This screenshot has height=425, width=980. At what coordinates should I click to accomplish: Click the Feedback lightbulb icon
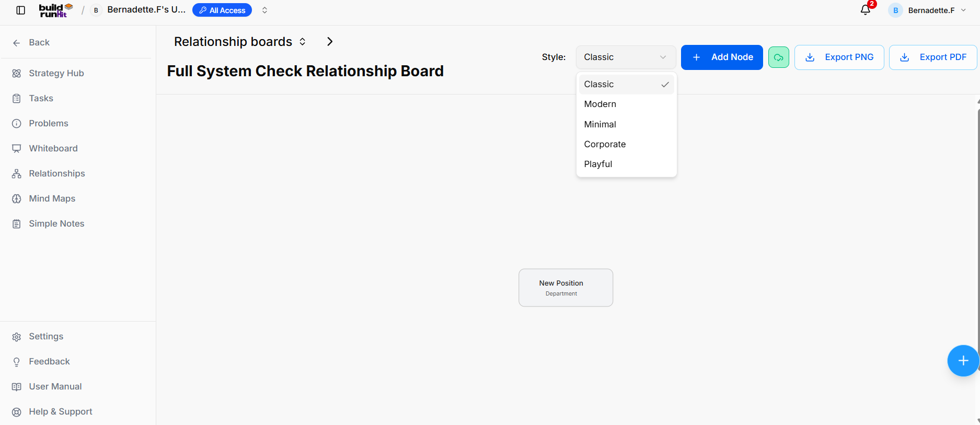coord(17,362)
